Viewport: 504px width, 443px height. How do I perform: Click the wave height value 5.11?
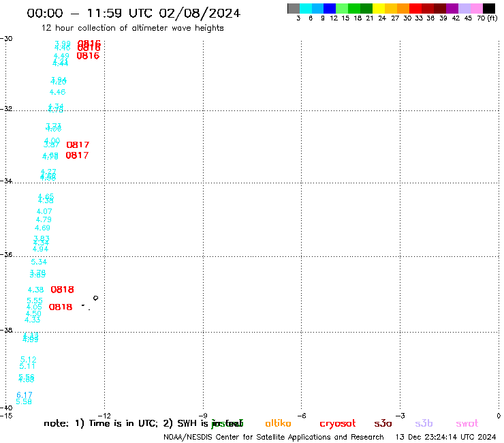point(27,366)
